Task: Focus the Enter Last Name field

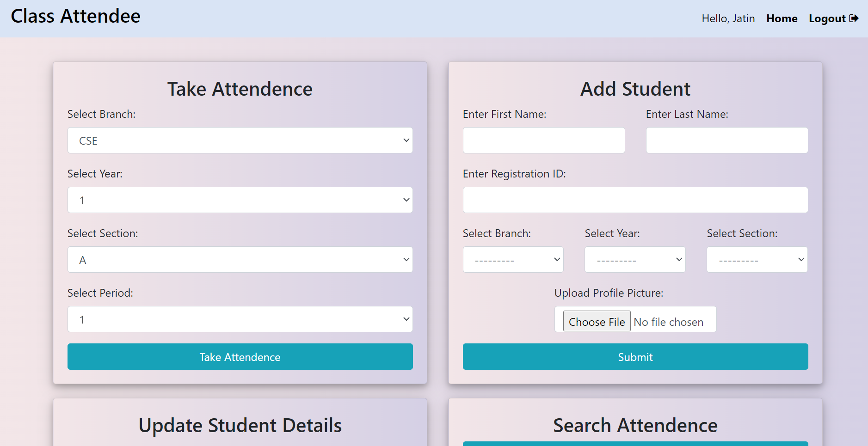Action: click(727, 141)
